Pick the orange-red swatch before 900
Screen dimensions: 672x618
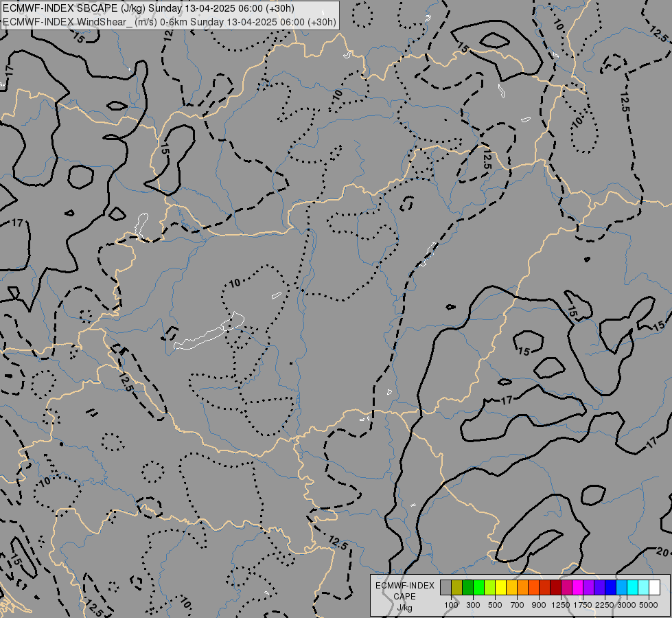tap(533, 587)
